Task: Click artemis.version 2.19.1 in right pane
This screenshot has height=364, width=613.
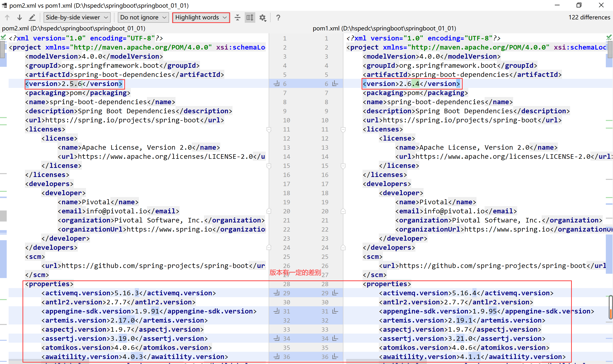Action: point(462,320)
